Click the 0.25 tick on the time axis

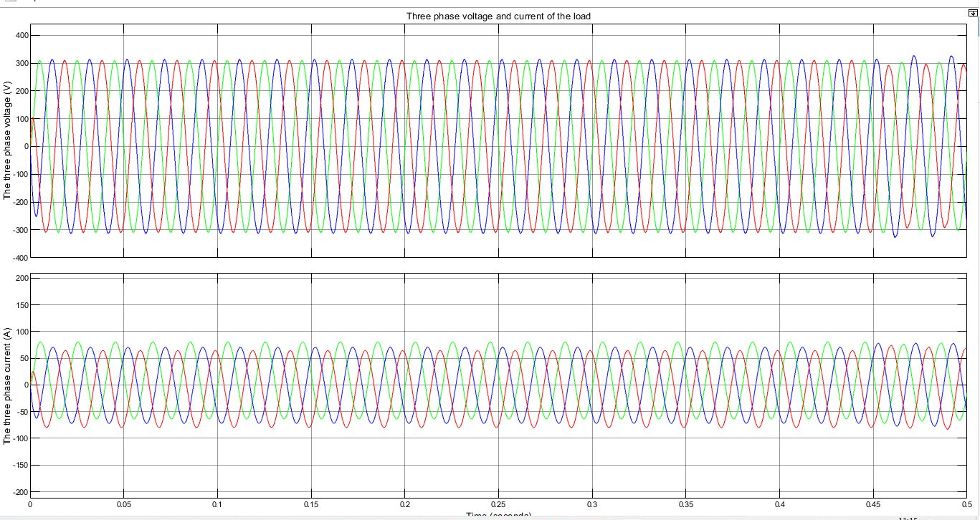[x=498, y=505]
